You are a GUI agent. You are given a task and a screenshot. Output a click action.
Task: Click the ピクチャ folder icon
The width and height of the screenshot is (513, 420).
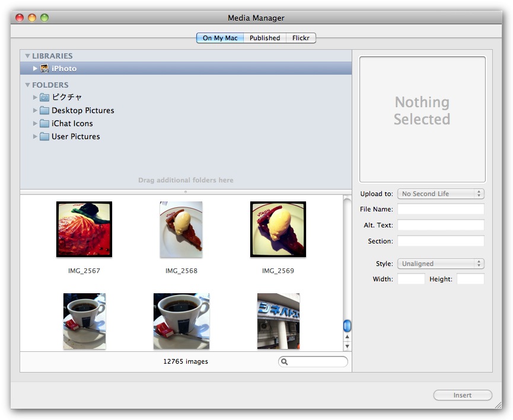click(x=44, y=97)
